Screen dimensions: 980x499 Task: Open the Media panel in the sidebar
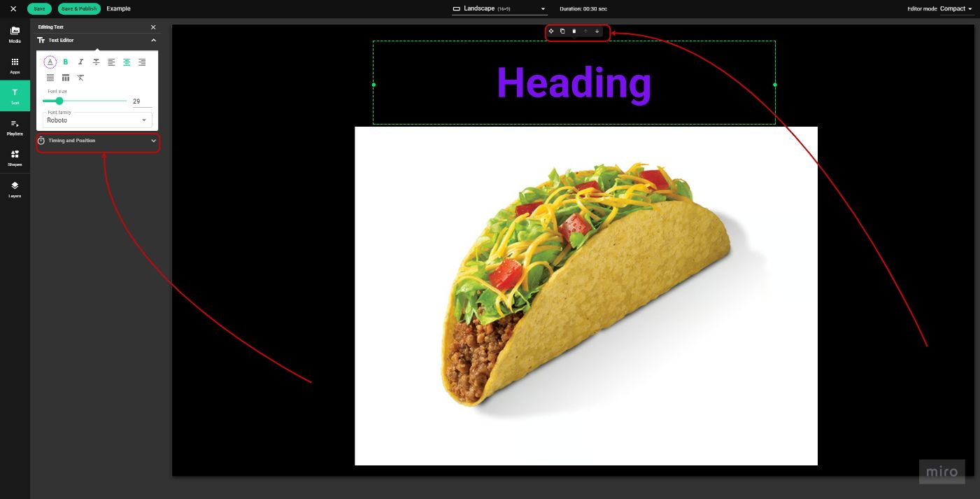point(15,34)
